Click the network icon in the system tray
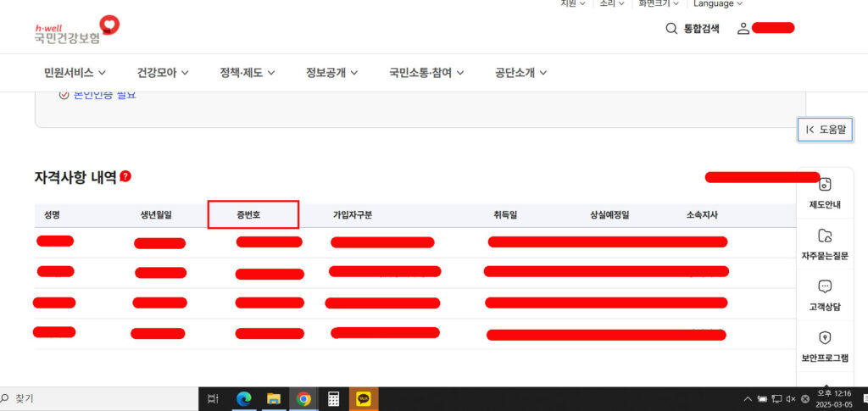868x411 pixels. pyautogui.click(x=776, y=399)
